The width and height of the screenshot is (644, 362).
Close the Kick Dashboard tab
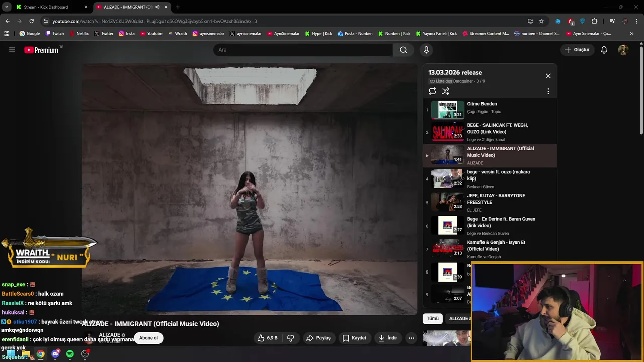tap(86, 7)
